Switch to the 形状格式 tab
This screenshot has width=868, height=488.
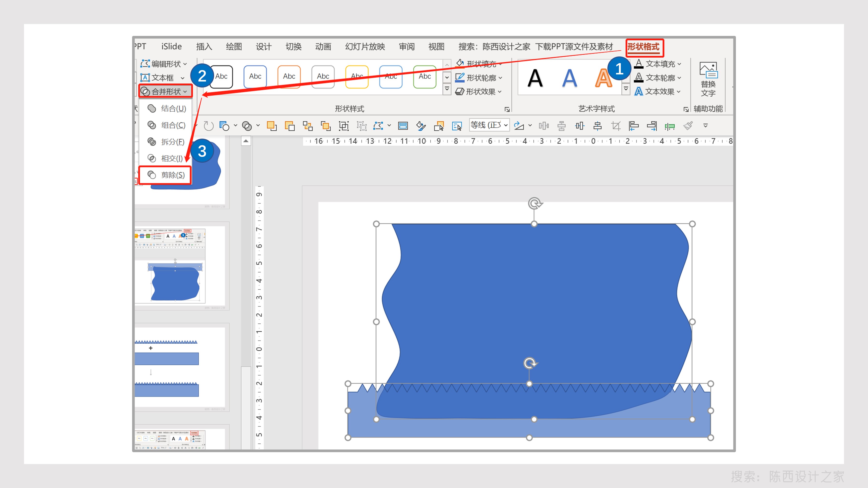[644, 47]
